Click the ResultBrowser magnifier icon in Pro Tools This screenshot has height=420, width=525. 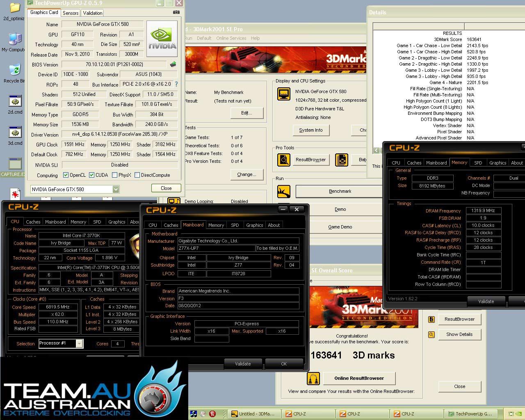(283, 160)
